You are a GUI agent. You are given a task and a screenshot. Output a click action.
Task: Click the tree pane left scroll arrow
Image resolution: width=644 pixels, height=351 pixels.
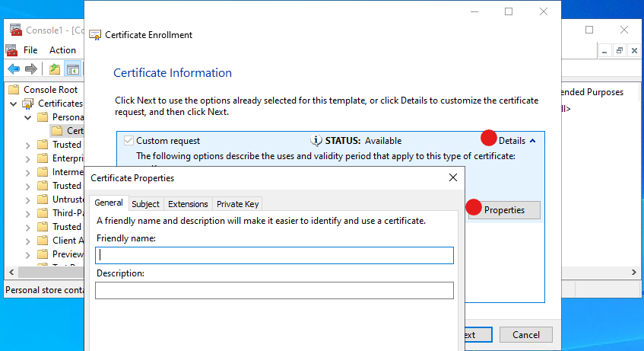(x=11, y=272)
